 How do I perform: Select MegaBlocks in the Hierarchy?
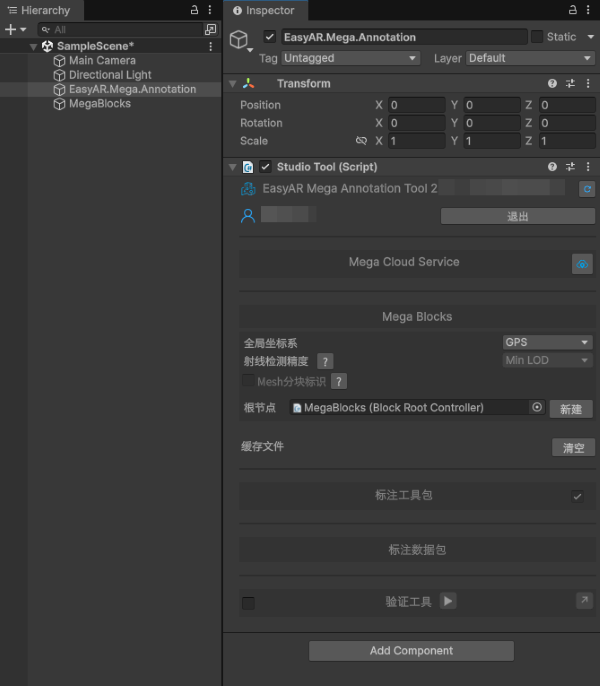click(x=99, y=103)
